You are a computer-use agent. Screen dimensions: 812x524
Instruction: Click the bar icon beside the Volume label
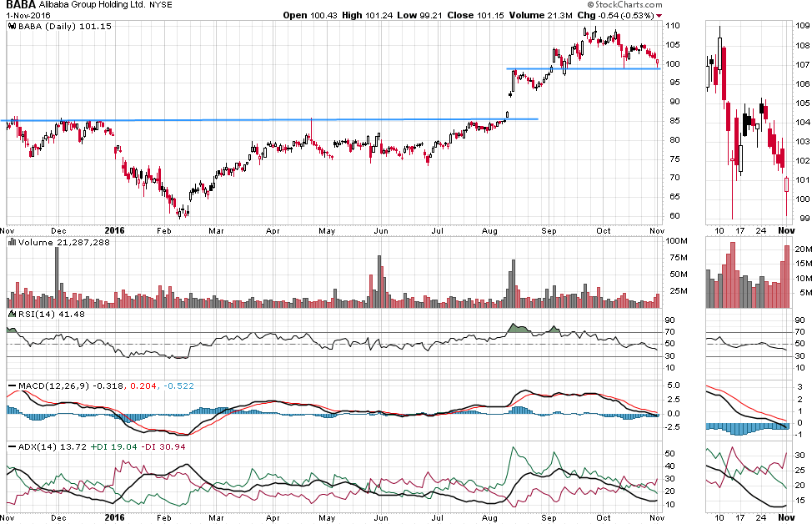[13, 242]
